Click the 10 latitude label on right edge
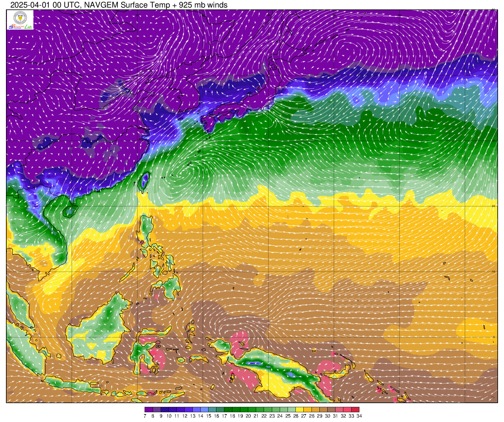Viewport: 504px width, 422px height. coord(494,271)
